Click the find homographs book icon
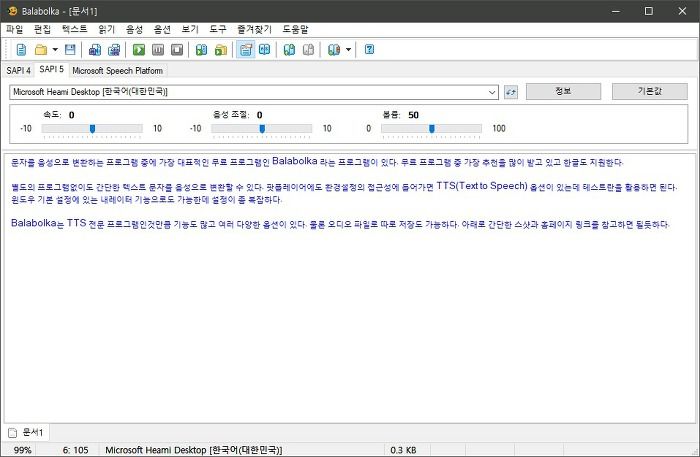The image size is (700, 457). tap(289, 50)
